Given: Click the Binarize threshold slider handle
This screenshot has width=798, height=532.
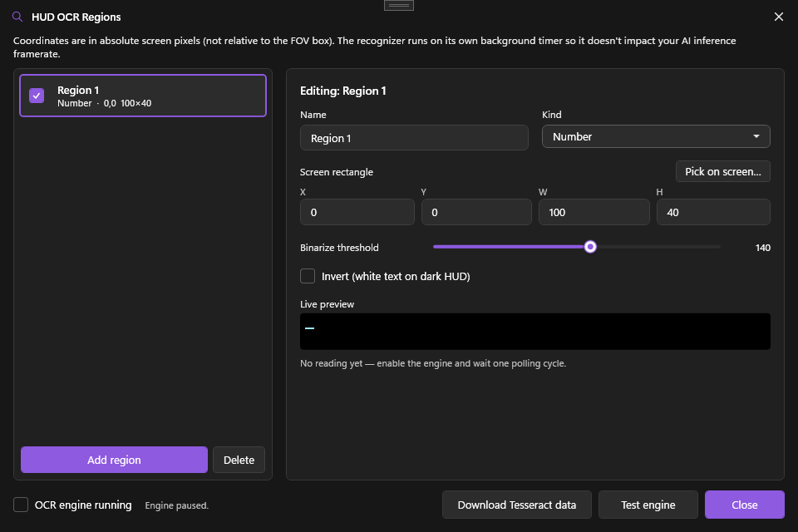Looking at the screenshot, I should click(590, 247).
